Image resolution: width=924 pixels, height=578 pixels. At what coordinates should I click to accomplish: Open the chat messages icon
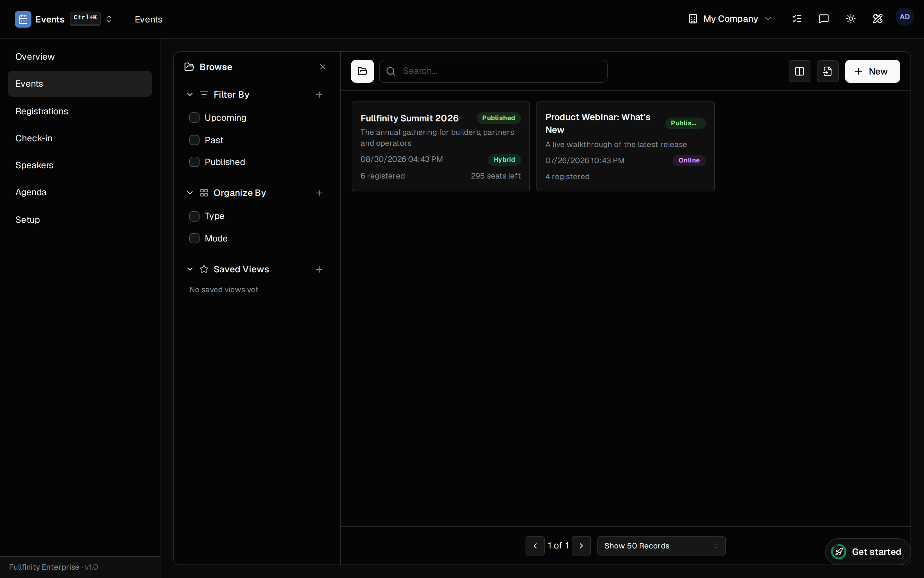click(x=824, y=19)
